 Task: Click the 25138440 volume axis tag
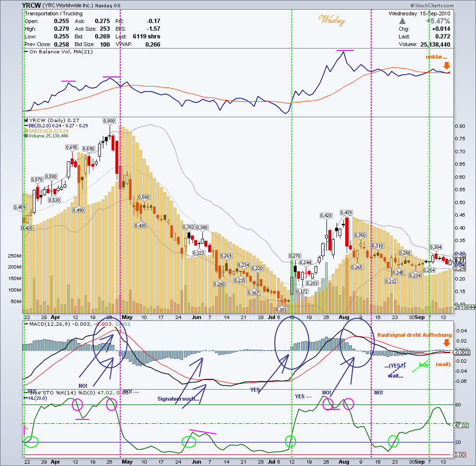465,307
